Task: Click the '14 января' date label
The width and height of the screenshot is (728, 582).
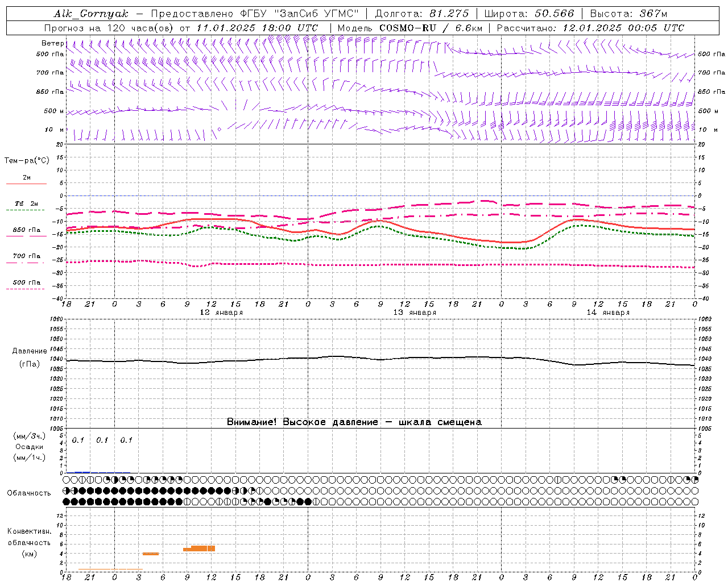Action: point(608,313)
